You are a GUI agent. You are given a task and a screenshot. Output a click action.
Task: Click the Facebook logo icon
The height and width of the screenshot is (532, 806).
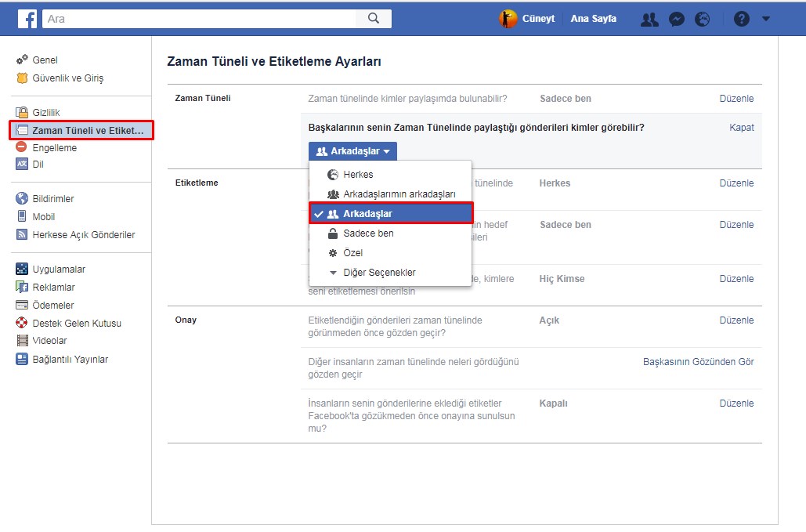(27, 19)
